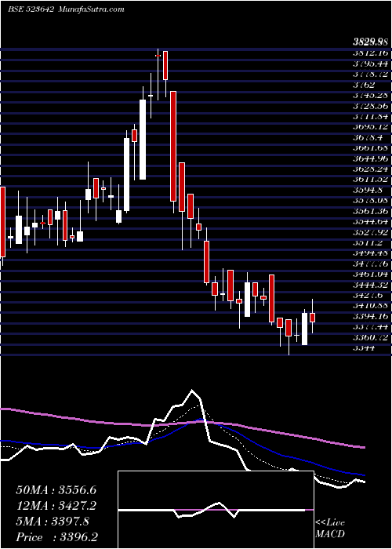Screen dimensions: 392x549
Task: Click the 3344 bottom price label
Action: click(x=364, y=347)
